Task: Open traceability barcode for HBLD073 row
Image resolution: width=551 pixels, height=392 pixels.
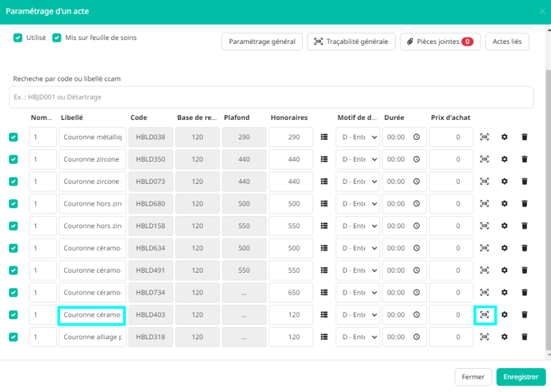Action: (x=485, y=182)
